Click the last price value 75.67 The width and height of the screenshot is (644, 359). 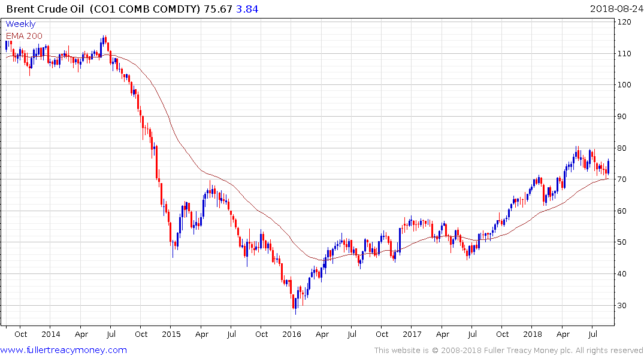[x=218, y=8]
